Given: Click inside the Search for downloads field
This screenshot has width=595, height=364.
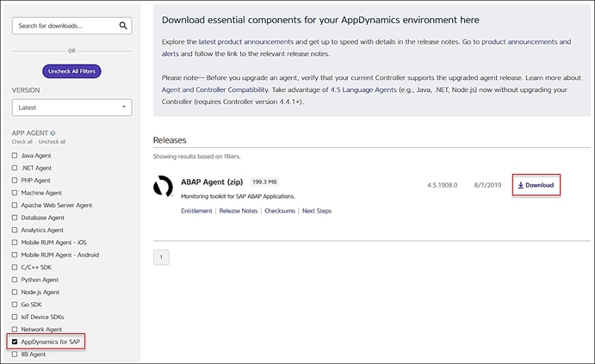Looking at the screenshot, I should click(x=63, y=26).
